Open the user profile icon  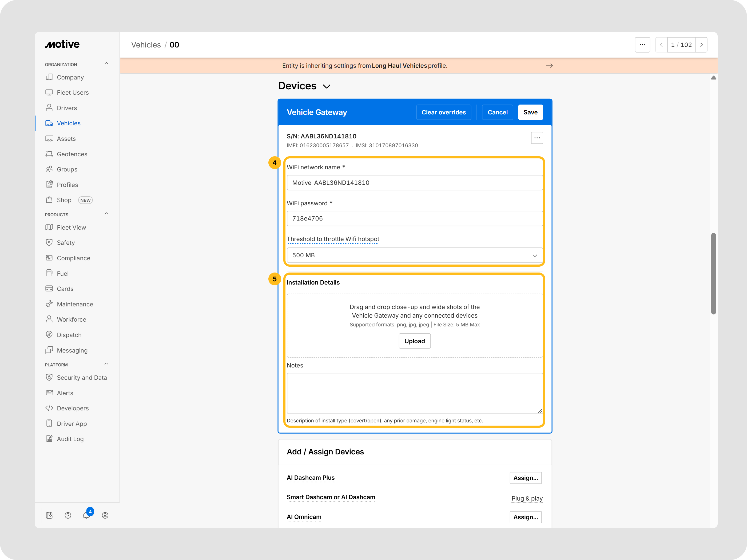105,515
